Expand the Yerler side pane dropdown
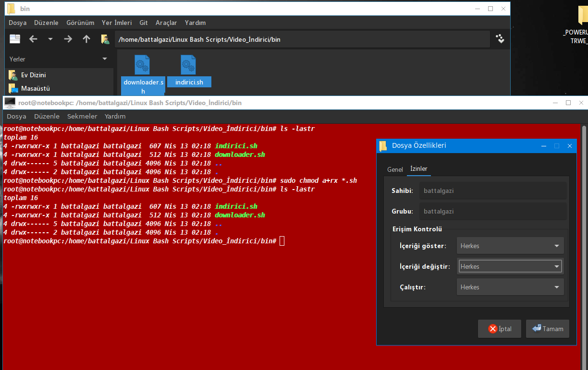The image size is (588, 370). [x=105, y=59]
